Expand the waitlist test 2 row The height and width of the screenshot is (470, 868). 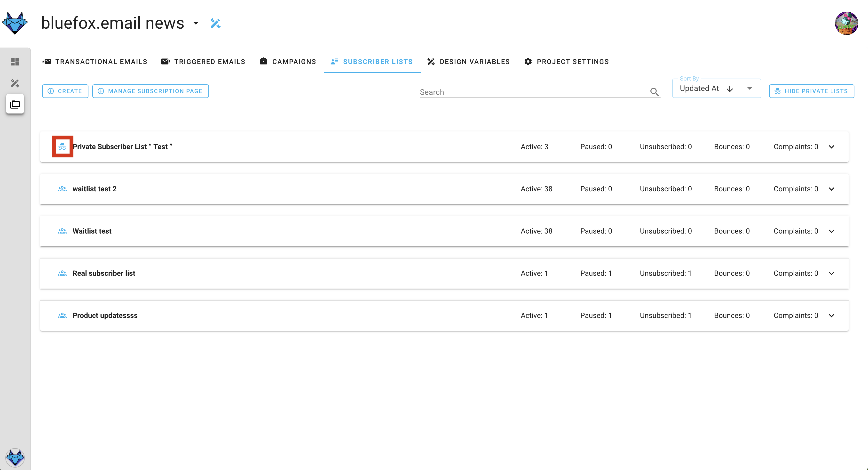pos(831,189)
